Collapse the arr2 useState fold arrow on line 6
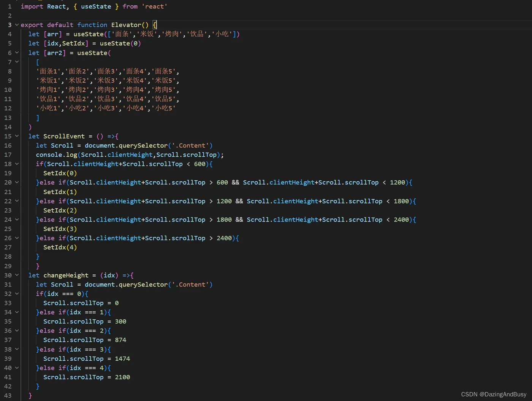The width and height of the screenshot is (532, 401). 17,53
